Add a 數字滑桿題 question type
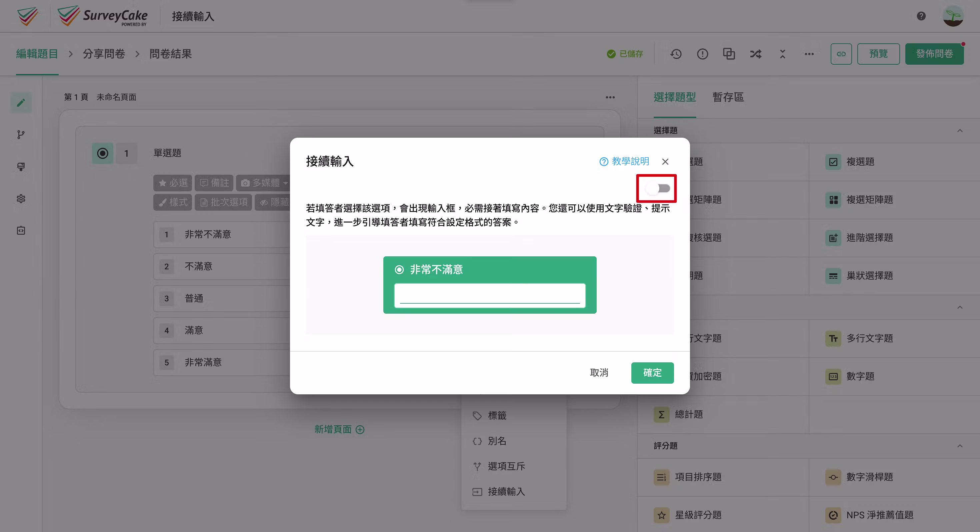Screen dimensions: 980x532 pos(894,477)
